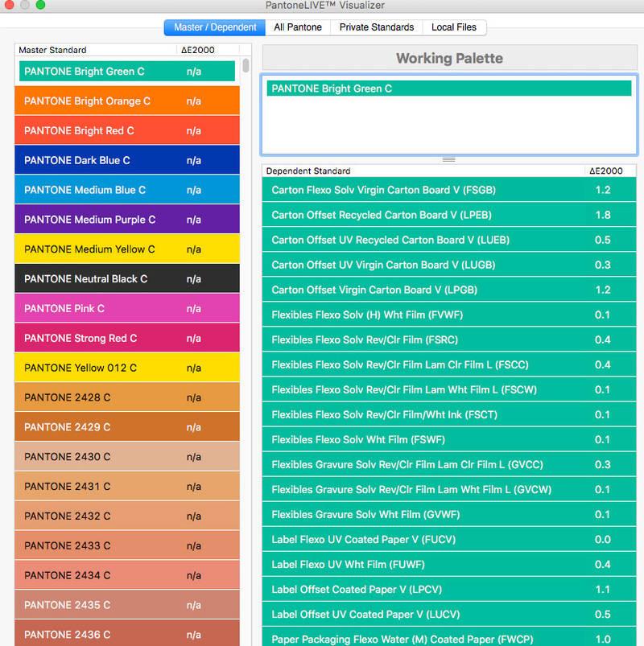This screenshot has height=646, width=644.
Task: Select Paper Packaging Flexo Water Coated Paper (FWCP)
Action: 449,637
